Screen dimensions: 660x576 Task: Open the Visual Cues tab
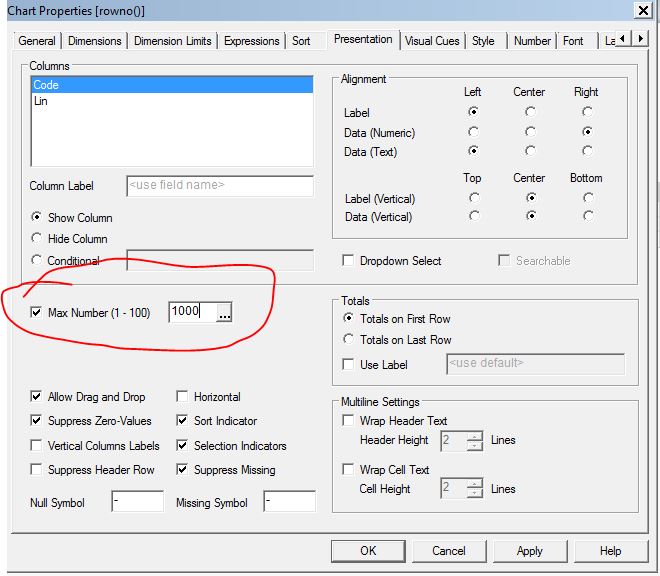tap(432, 41)
